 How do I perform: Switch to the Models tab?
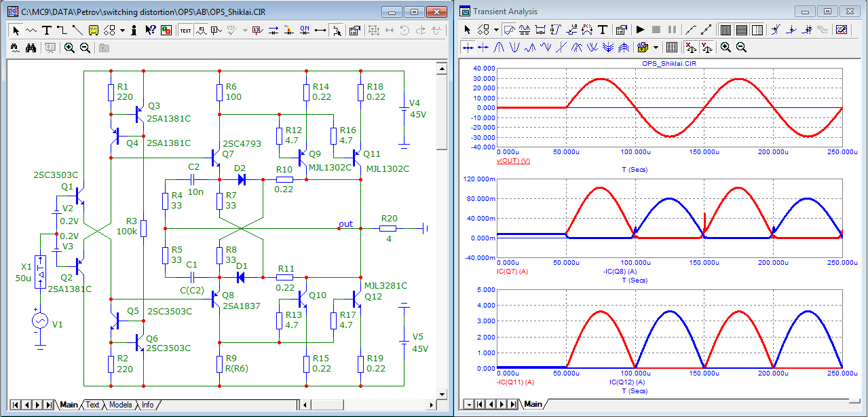coord(120,405)
